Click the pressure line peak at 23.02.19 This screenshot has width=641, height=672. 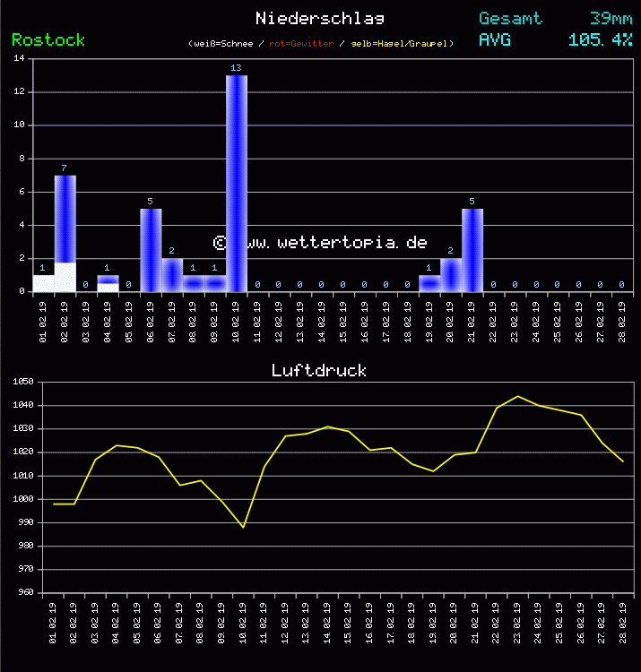[x=516, y=396]
